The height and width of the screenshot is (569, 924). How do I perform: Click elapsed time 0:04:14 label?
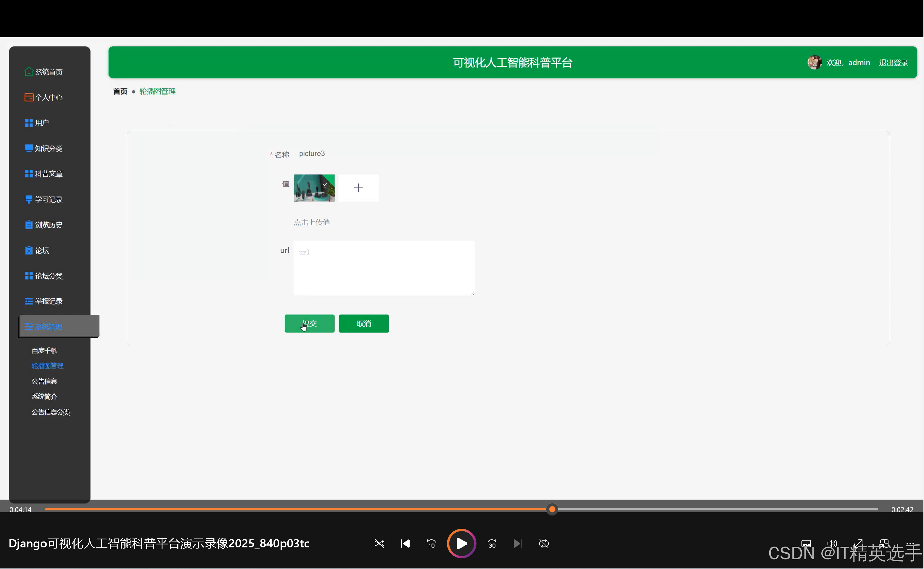click(20, 509)
